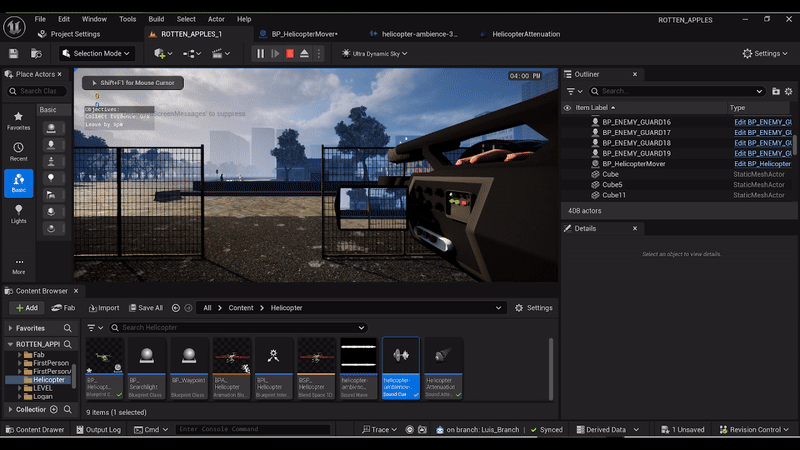The image size is (800, 450).
Task: Open the Actor menu
Action: [216, 19]
